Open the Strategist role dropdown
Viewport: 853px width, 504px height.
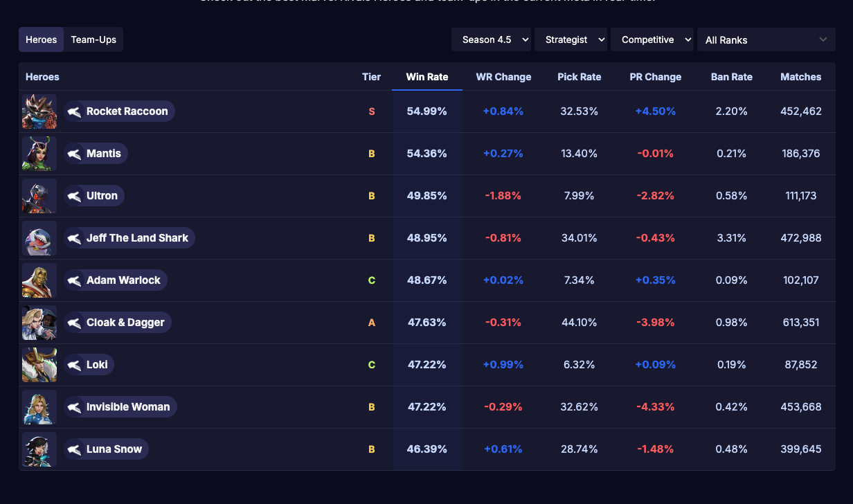click(x=571, y=39)
